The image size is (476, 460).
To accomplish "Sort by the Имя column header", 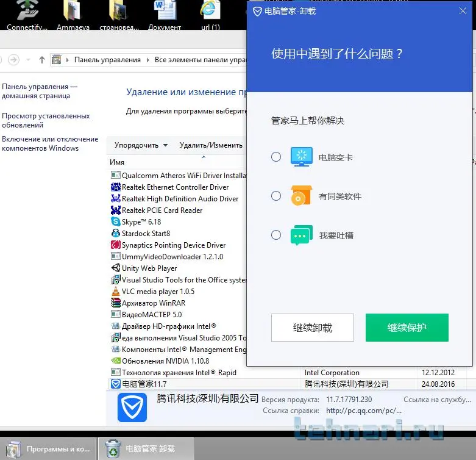I will (x=117, y=162).
